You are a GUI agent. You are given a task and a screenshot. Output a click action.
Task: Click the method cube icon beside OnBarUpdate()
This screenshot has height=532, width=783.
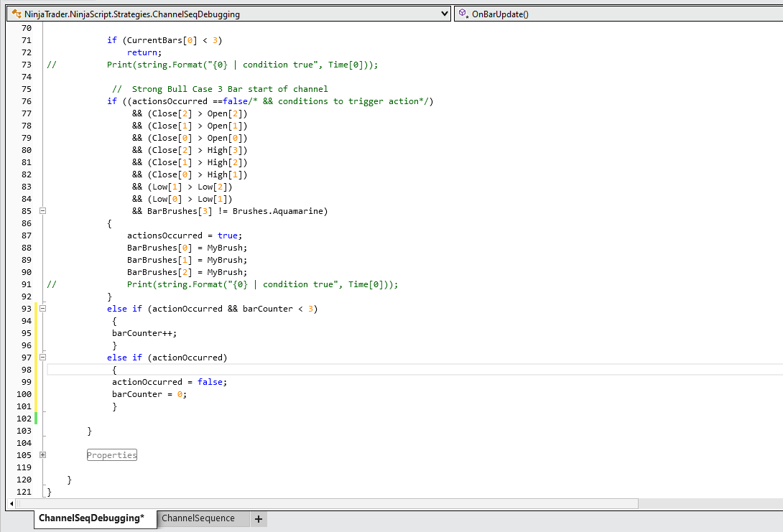[463, 14]
